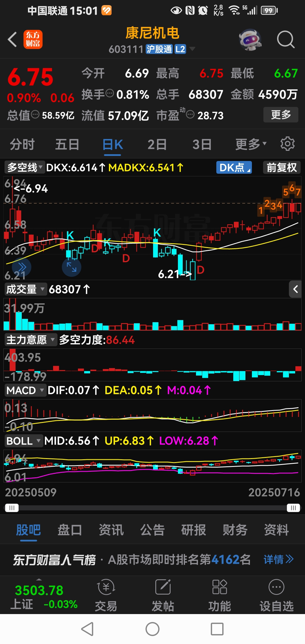This screenshot has height=644, width=305.
Task: Tap the 市盈 info smiley icon
Action: click(x=190, y=115)
